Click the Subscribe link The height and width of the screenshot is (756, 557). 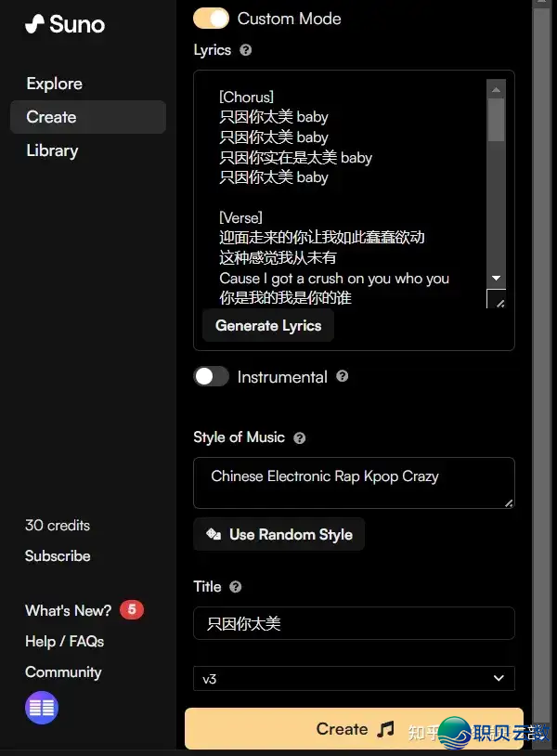(58, 556)
